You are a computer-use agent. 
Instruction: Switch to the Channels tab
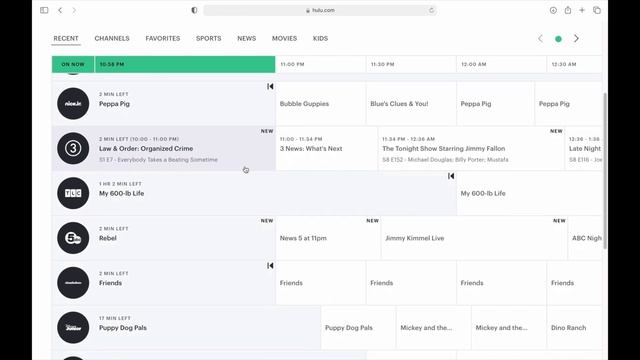pyautogui.click(x=112, y=38)
